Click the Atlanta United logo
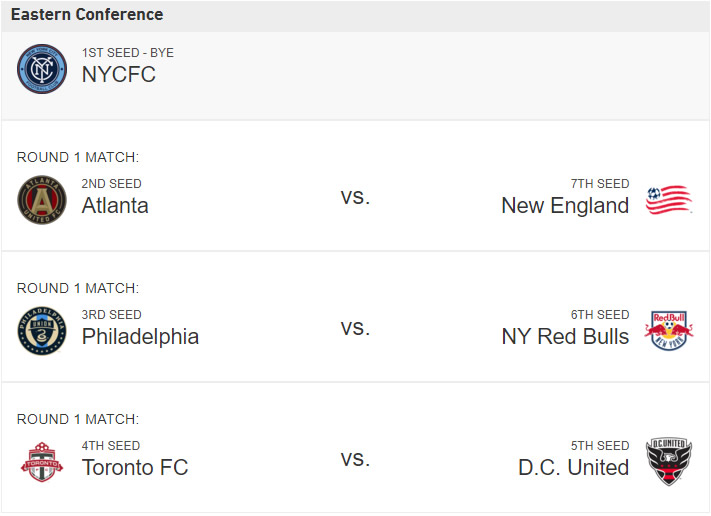The height and width of the screenshot is (516, 711). pos(42,200)
